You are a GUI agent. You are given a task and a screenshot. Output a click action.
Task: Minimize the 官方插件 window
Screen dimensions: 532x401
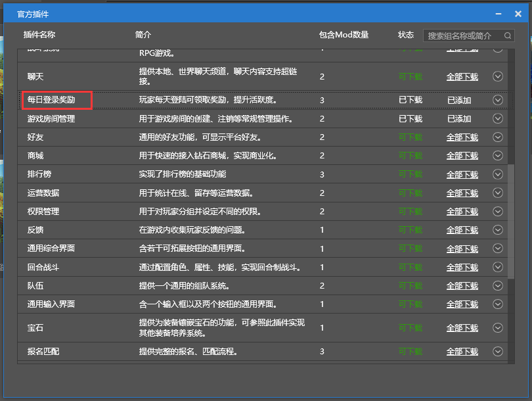point(500,14)
